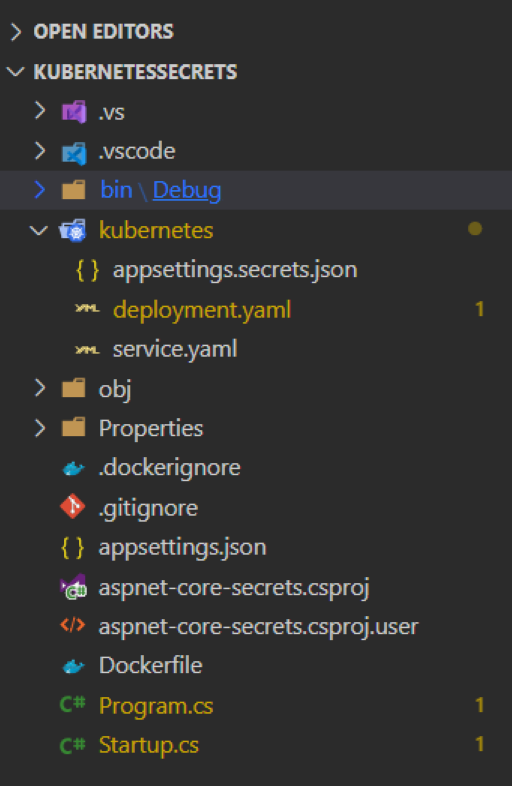Click the Docker whale icon beside Dockerfile
The image size is (512, 786).
73,666
